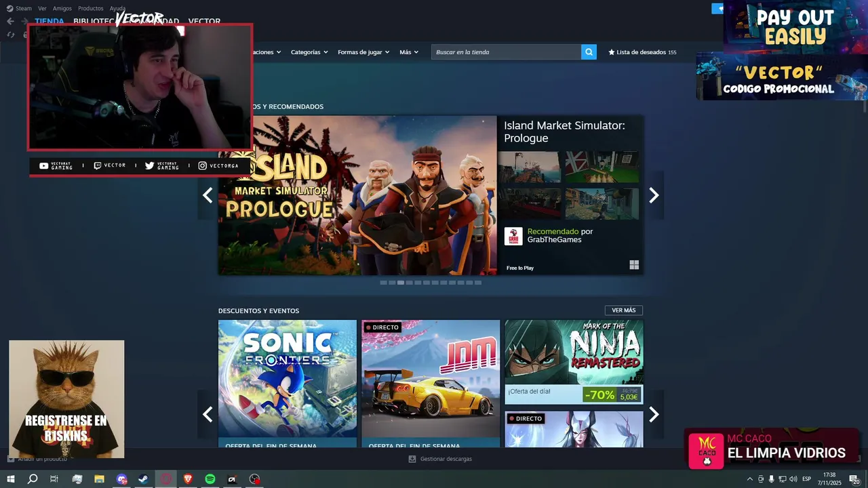Image resolution: width=868 pixels, height=488 pixels.
Task: Click the Free to Play label
Action: (x=520, y=268)
